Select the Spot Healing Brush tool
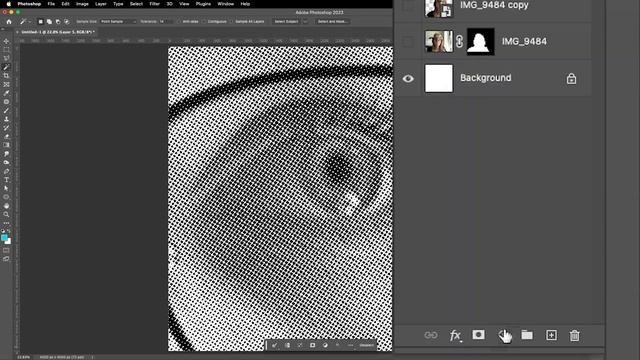The height and width of the screenshot is (360, 640). pyautogui.click(x=6, y=102)
